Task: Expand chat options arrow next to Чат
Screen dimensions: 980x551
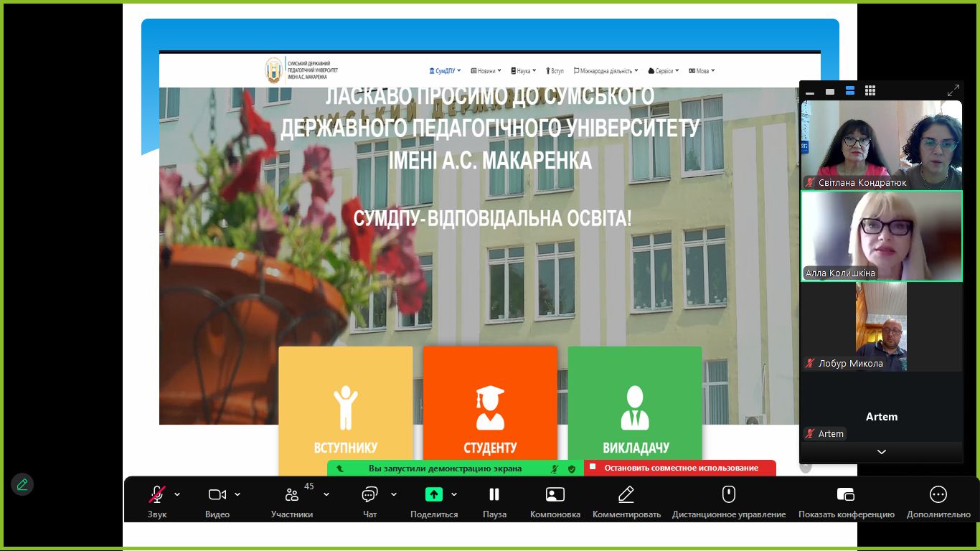Action: 394,494
